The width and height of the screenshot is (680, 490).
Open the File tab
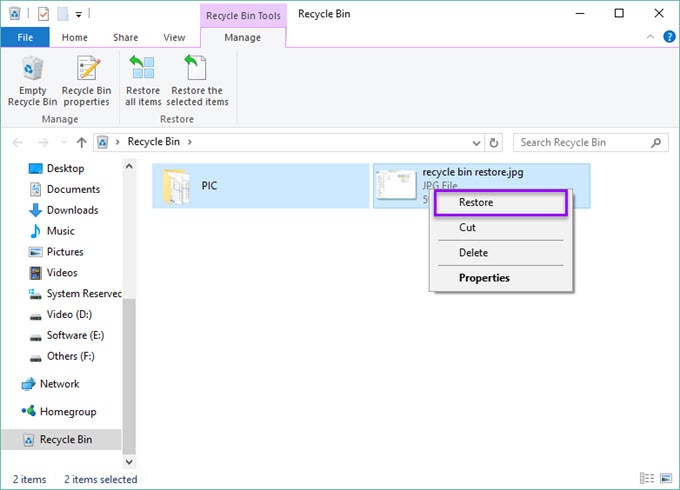(24, 38)
